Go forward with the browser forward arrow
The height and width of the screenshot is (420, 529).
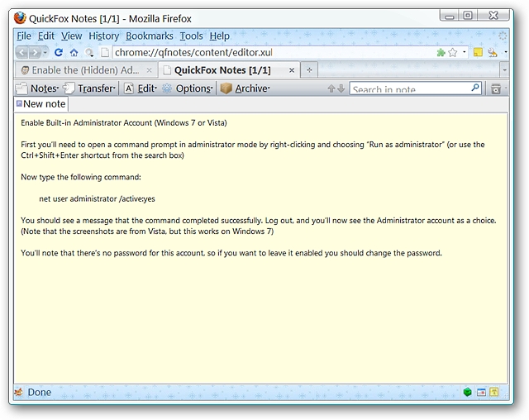(x=35, y=53)
